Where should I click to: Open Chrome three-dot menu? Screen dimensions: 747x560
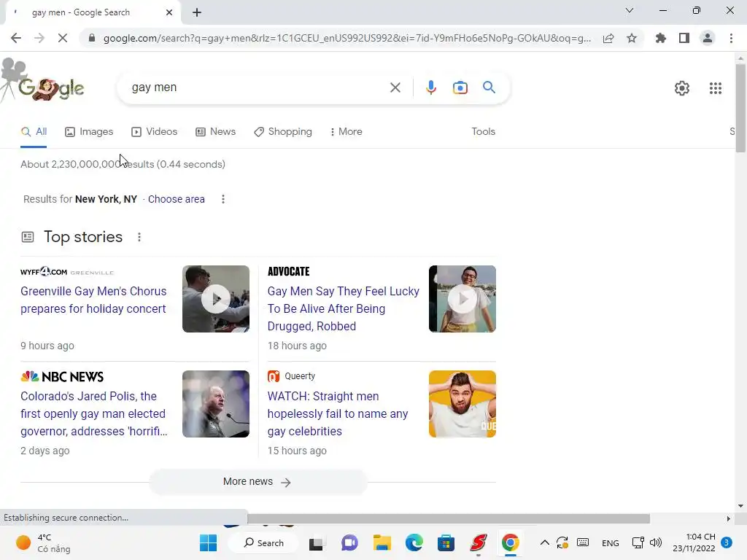731,38
